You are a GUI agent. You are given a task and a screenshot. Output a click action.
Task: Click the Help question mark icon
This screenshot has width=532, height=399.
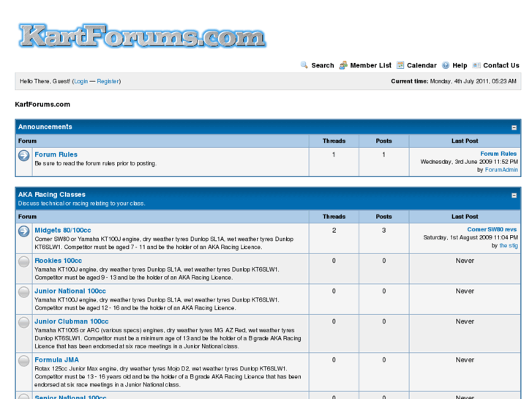(x=446, y=65)
